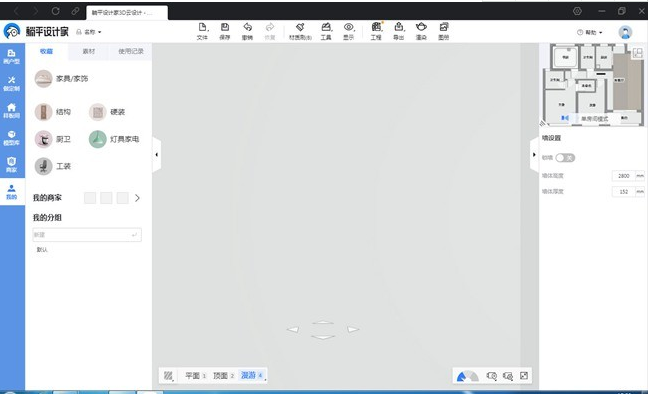655x394 pixels.
Task: Collapse the left panel with arrow handle
Action: click(x=157, y=155)
